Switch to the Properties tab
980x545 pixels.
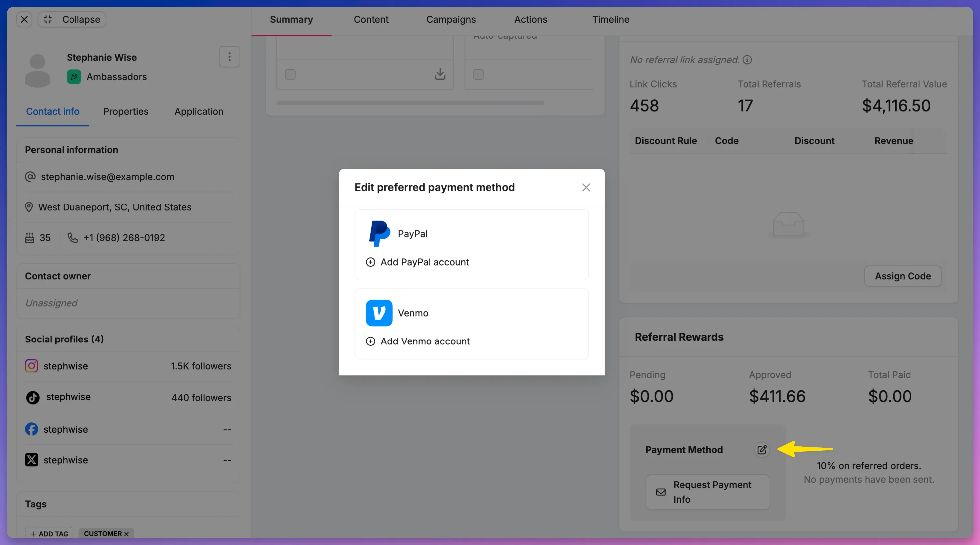[126, 111]
